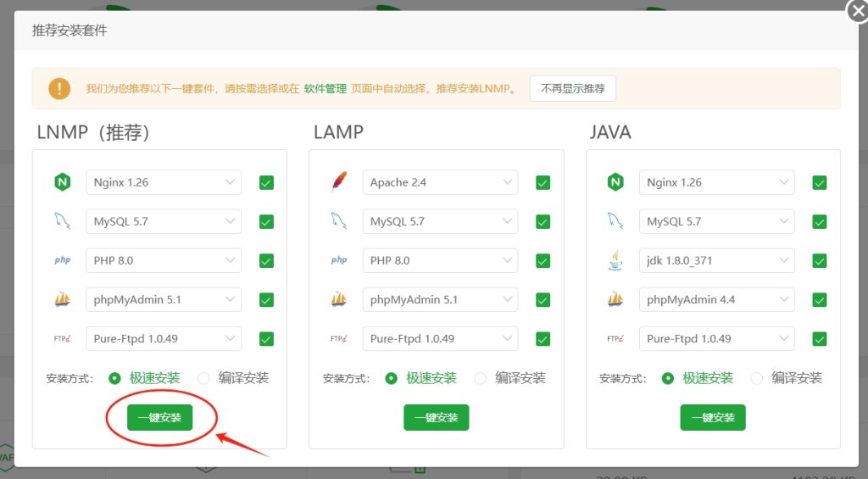Click the MySQL dolphin icon in LNMP column
Image resolution: width=868 pixels, height=479 pixels.
click(62, 221)
